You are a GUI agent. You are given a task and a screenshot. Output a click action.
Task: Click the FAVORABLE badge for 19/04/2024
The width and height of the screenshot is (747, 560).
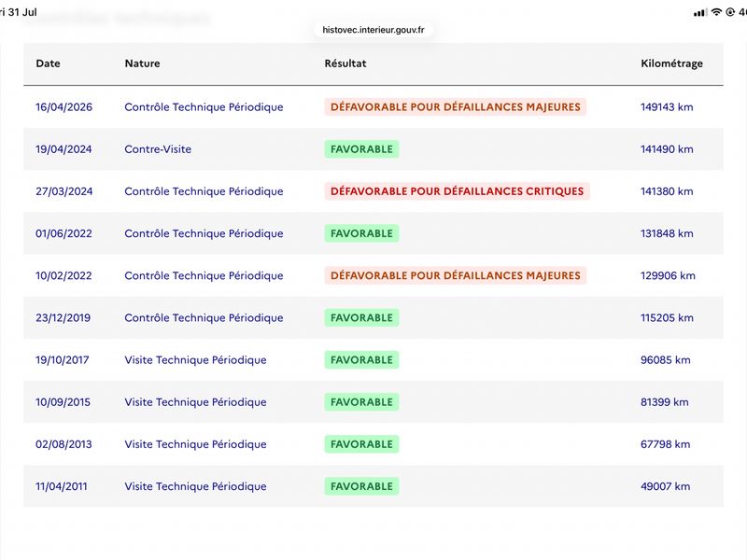pos(361,149)
